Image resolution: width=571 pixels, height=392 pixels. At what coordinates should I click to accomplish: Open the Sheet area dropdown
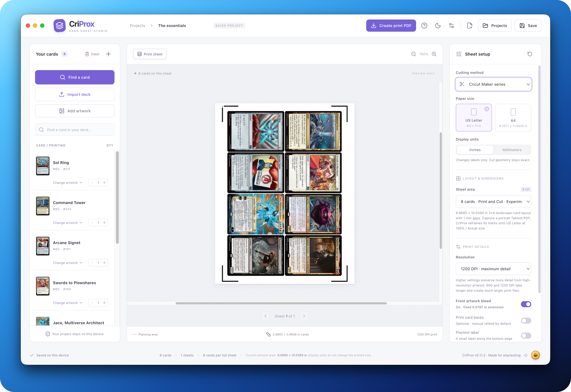pyautogui.click(x=493, y=201)
